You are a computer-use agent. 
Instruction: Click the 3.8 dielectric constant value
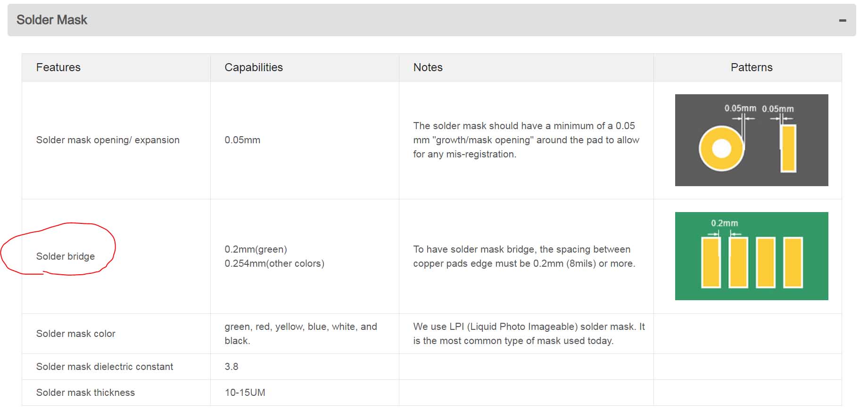pos(231,367)
